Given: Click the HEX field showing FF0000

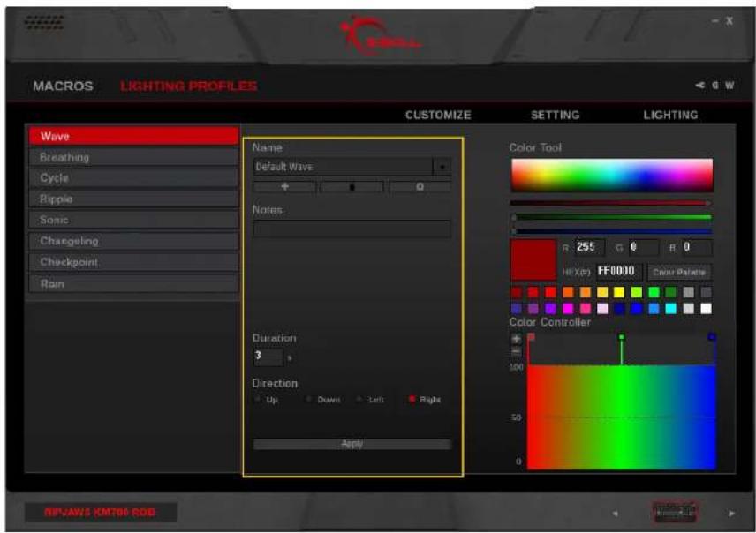Looking at the screenshot, I should click(x=619, y=271).
